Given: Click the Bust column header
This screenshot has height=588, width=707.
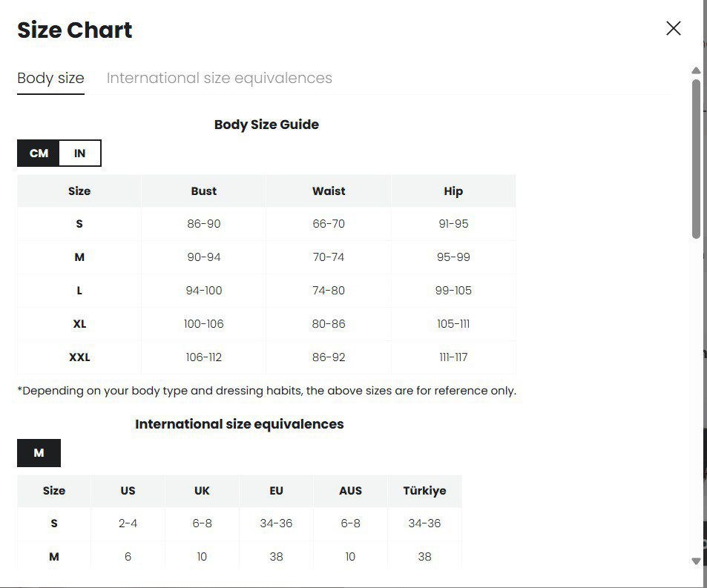Looking at the screenshot, I should (203, 191).
